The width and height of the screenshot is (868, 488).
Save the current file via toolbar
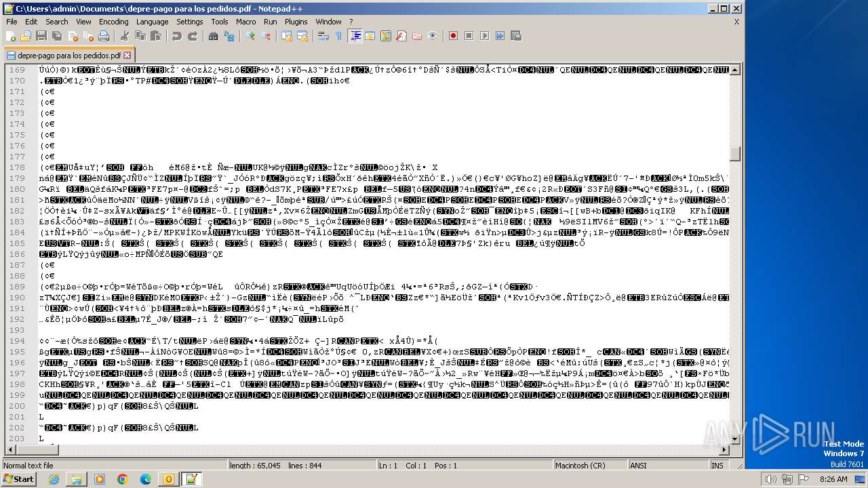tap(41, 36)
